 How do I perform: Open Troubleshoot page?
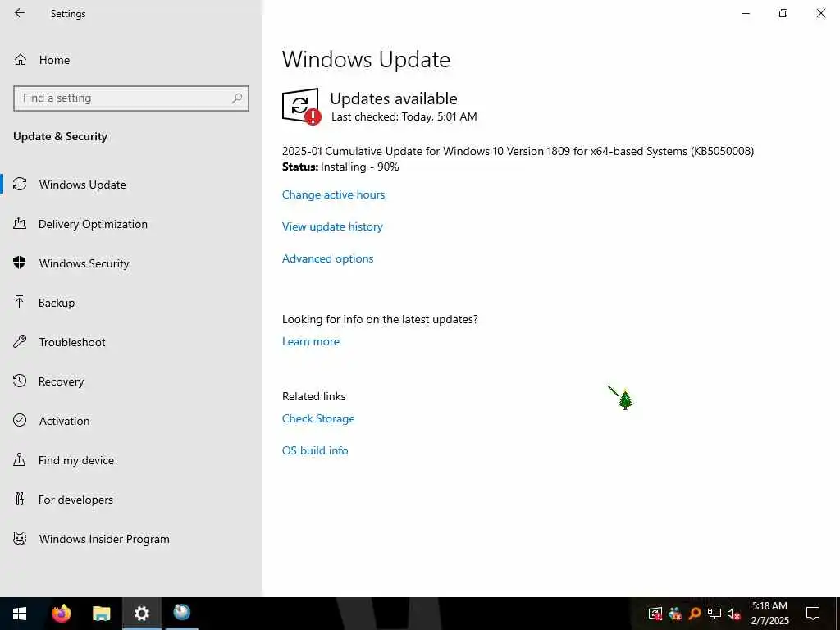(x=131, y=342)
